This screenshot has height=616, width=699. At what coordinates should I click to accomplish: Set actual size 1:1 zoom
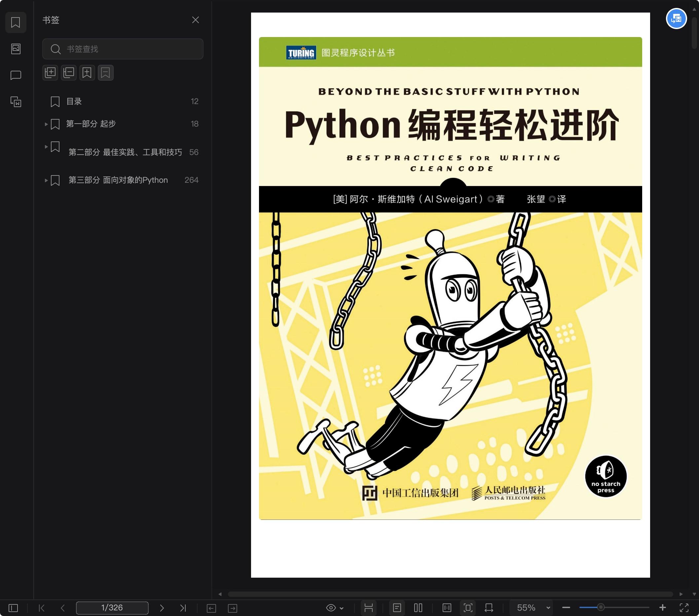tap(447, 608)
